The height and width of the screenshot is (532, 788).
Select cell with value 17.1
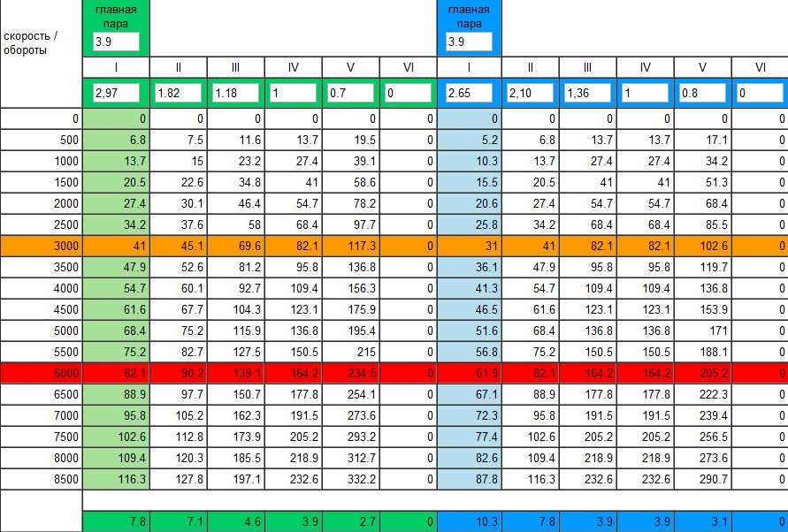(x=702, y=141)
